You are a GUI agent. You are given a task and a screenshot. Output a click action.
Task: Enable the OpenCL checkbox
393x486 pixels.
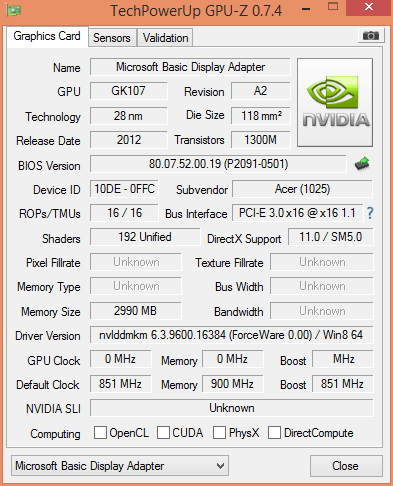coord(100,433)
